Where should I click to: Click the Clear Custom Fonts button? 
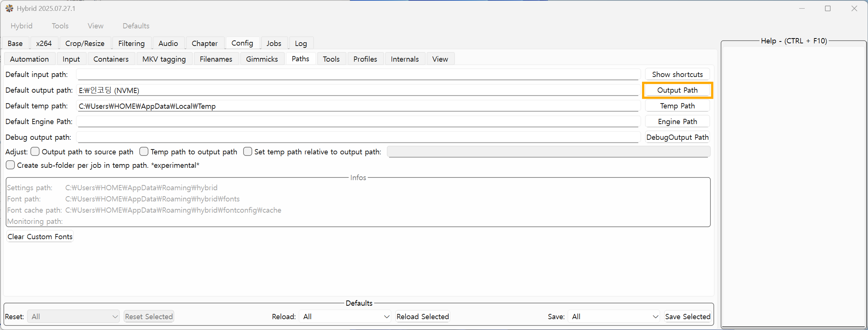40,237
